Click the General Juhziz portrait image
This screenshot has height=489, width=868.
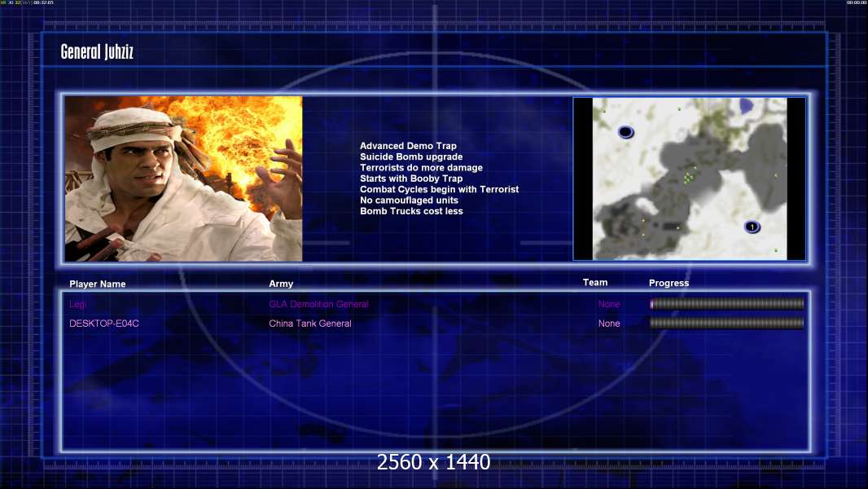click(183, 178)
